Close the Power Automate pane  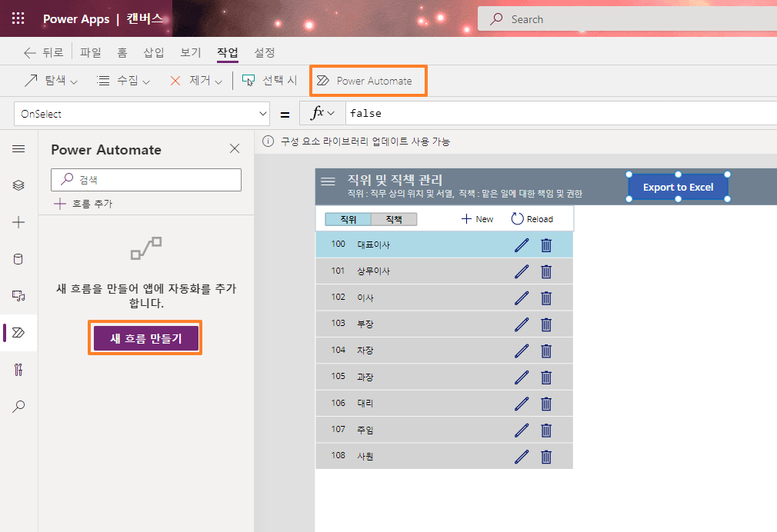[235, 148]
